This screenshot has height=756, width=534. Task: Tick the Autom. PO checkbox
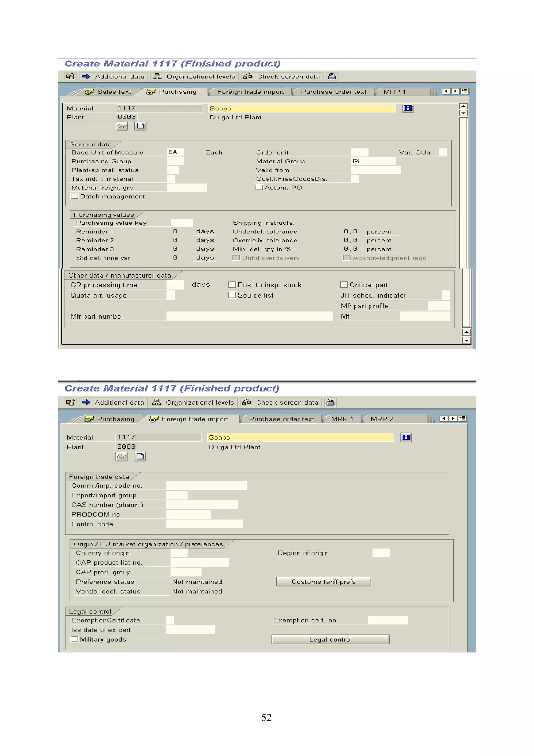(259, 187)
